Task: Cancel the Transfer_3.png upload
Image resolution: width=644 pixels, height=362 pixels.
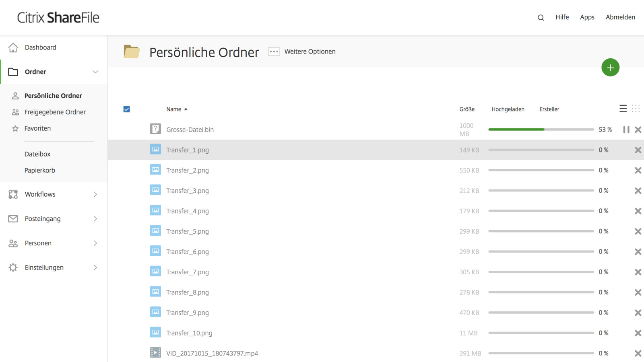Action: (638, 190)
